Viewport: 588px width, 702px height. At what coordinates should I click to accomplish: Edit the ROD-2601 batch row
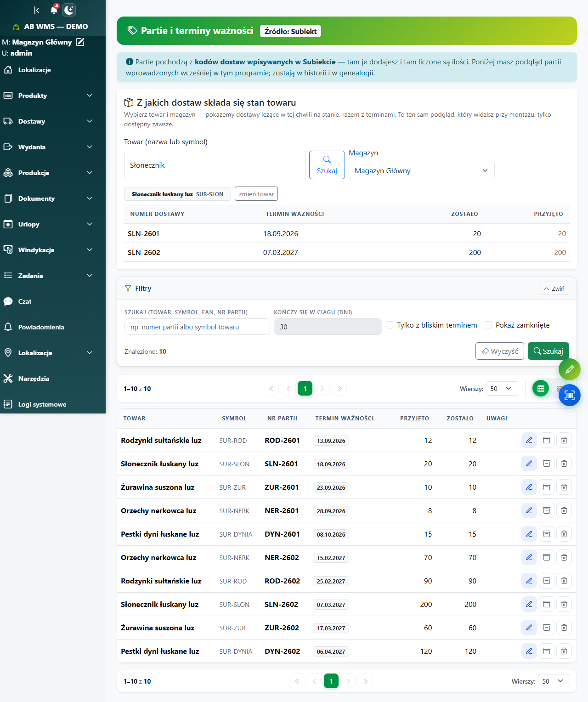click(x=529, y=440)
